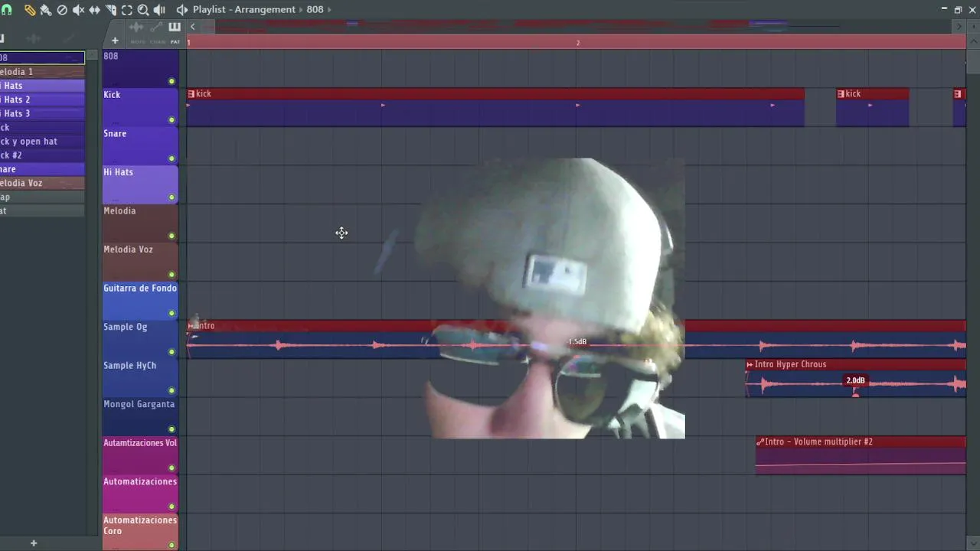
Task: Click the right arrow at the end of the overview bar
Action: click(959, 27)
